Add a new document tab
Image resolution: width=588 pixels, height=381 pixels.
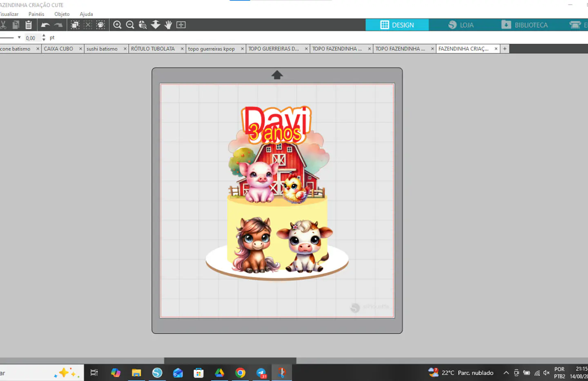point(505,49)
